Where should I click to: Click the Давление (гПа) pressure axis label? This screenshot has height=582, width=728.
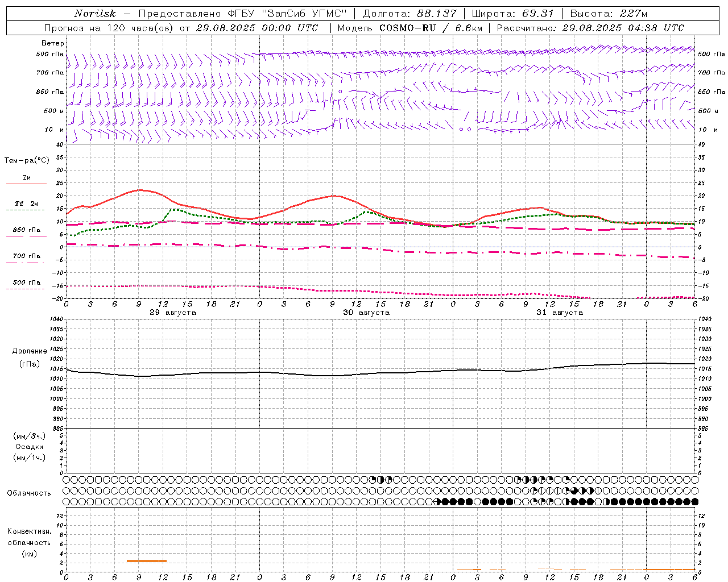click(30, 357)
